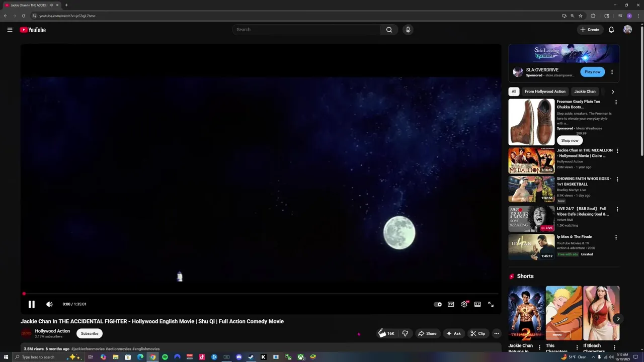Image resolution: width=644 pixels, height=362 pixels.
Task: Go back in the browser
Action: pos(6,16)
